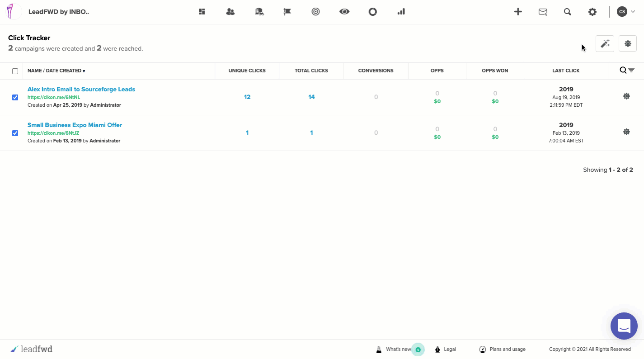Click the What's new notification badge
This screenshot has width=644, height=359.
click(418, 350)
